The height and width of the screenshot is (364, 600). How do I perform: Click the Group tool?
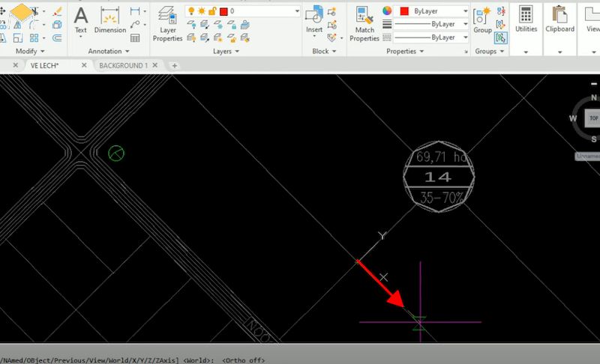pyautogui.click(x=482, y=21)
